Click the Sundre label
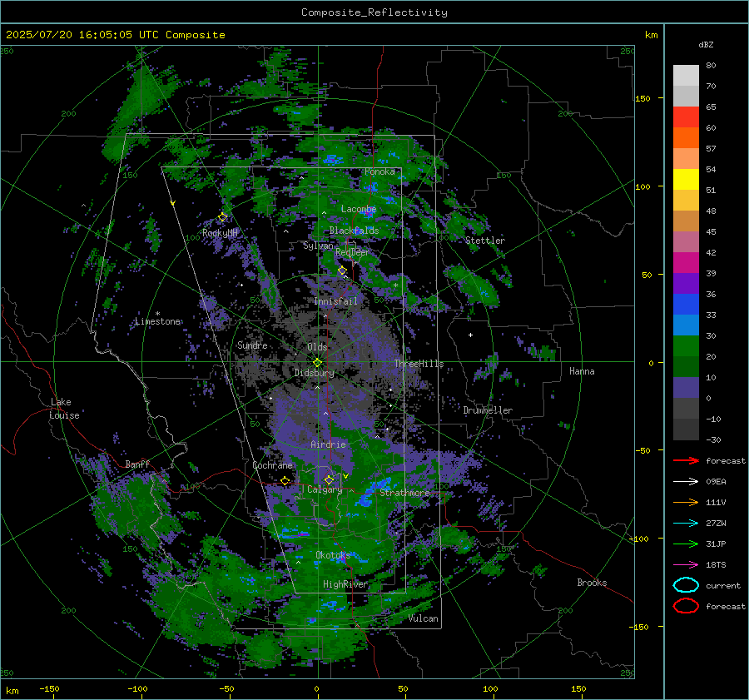This screenshot has height=700, width=749. pyautogui.click(x=252, y=345)
